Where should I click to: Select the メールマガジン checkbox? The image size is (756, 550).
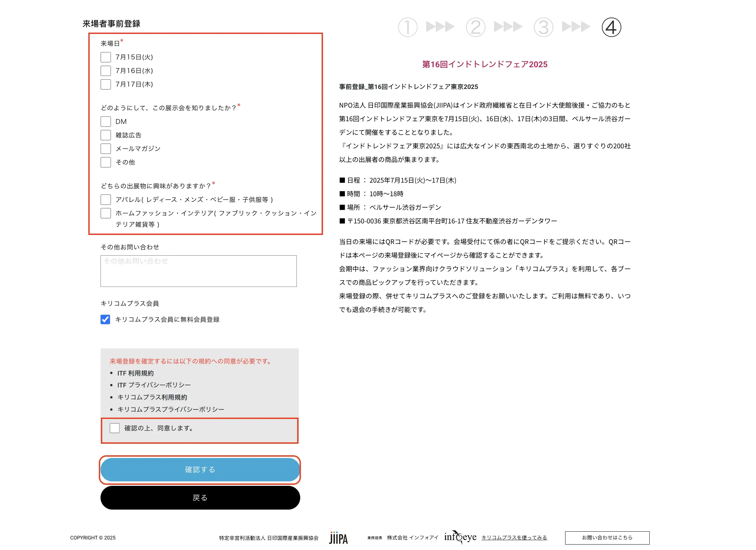coord(106,149)
